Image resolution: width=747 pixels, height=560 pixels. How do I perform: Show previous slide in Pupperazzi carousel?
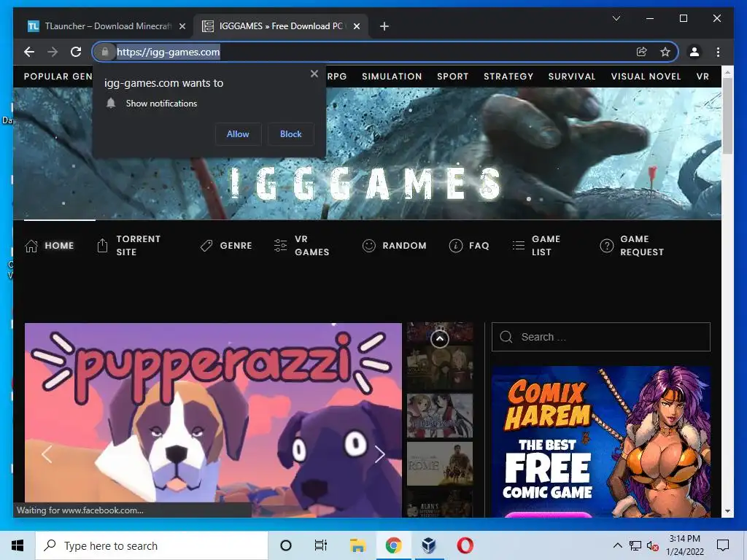click(47, 454)
